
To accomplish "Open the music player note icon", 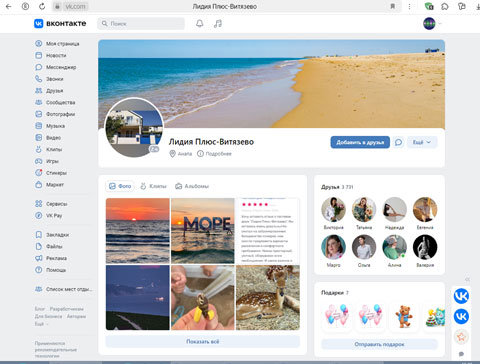I will (x=218, y=24).
